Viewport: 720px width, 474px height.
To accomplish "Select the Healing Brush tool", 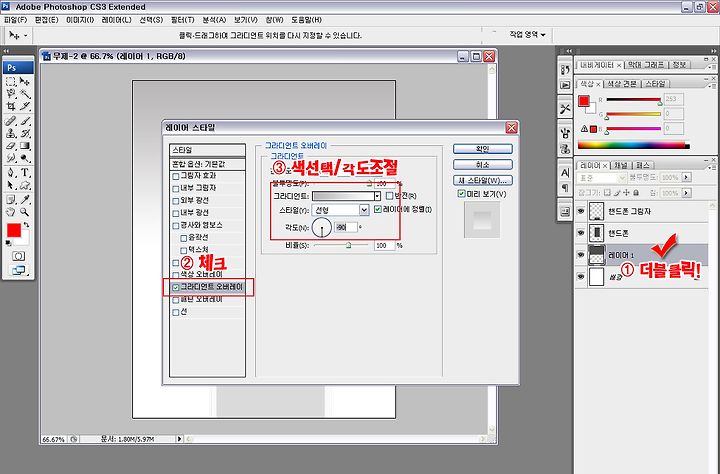I will click(x=11, y=121).
